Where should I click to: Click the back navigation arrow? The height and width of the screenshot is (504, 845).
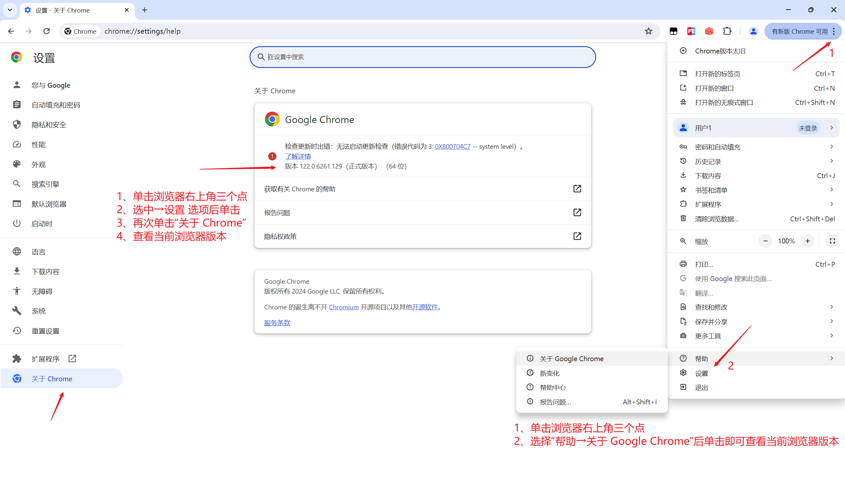click(x=11, y=31)
